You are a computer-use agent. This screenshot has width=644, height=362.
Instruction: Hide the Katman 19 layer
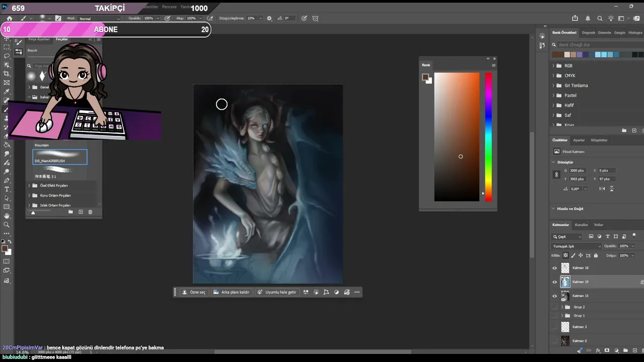(555, 282)
